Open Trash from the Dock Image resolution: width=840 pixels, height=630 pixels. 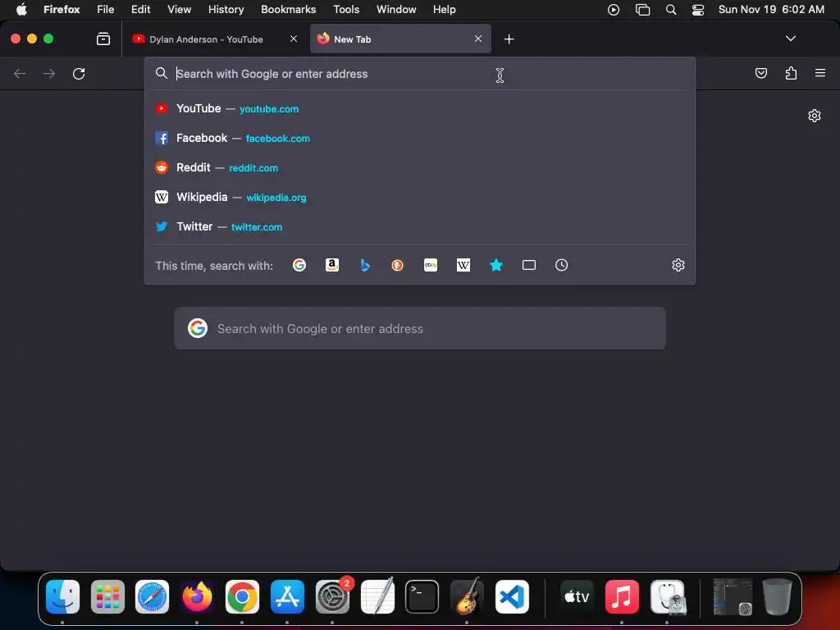777,597
